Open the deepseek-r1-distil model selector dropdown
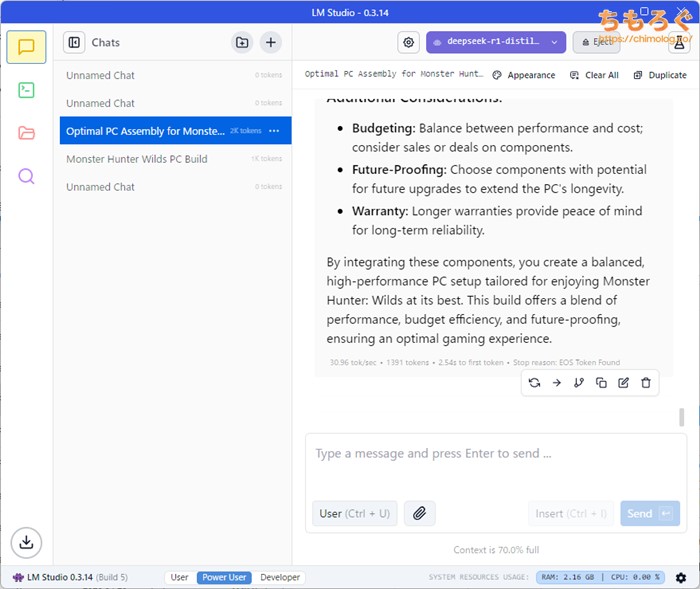Image resolution: width=700 pixels, height=589 pixels. pyautogui.click(x=496, y=42)
